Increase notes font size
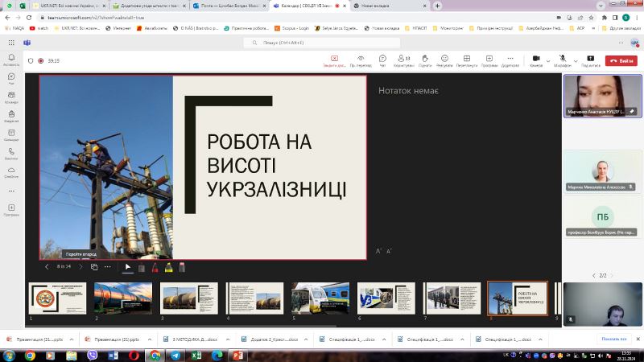644x362 pixels. click(379, 251)
